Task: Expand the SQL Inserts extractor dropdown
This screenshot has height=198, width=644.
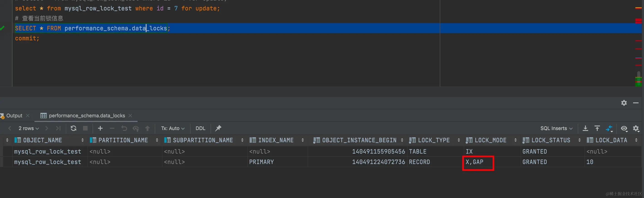Action: pos(556,128)
